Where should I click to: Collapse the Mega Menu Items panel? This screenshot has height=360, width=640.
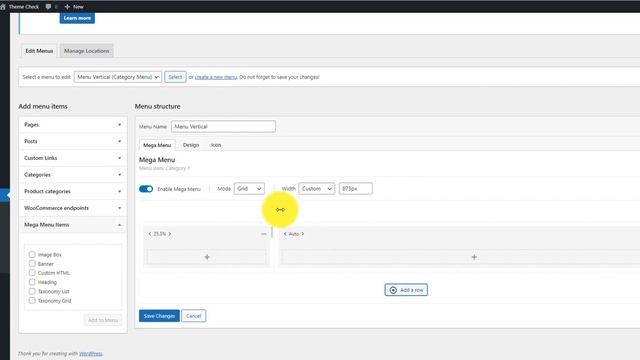[x=73, y=225]
